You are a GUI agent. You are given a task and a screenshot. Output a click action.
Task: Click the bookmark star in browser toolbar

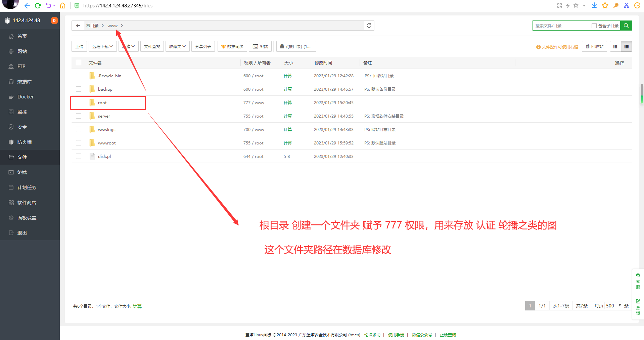(x=605, y=5)
